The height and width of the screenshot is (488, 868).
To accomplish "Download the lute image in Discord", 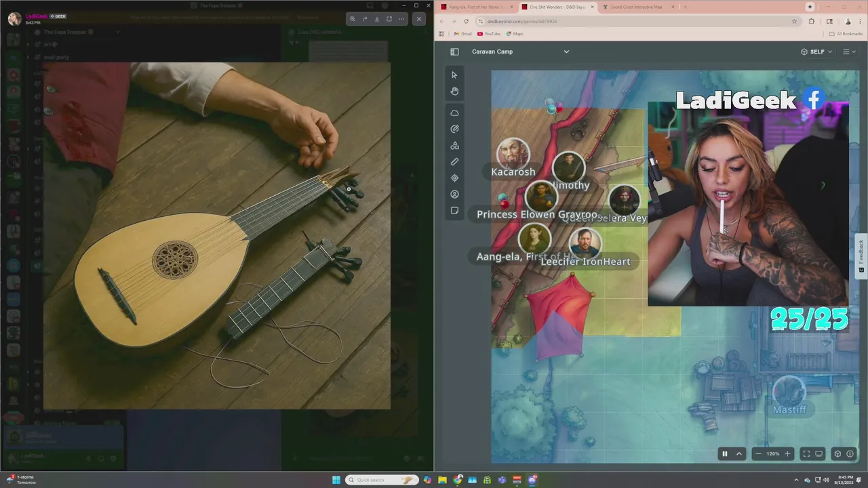I will click(377, 19).
